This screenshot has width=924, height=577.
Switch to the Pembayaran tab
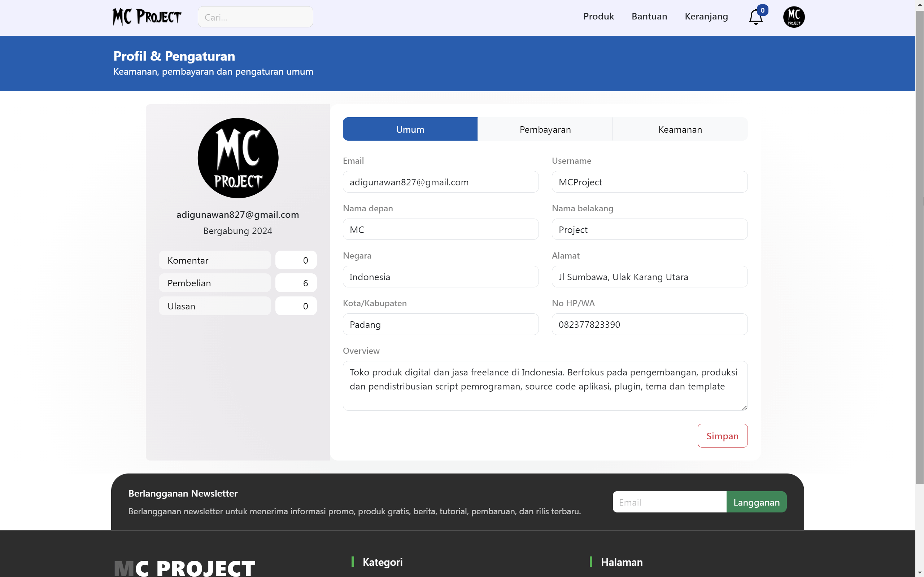[545, 129]
